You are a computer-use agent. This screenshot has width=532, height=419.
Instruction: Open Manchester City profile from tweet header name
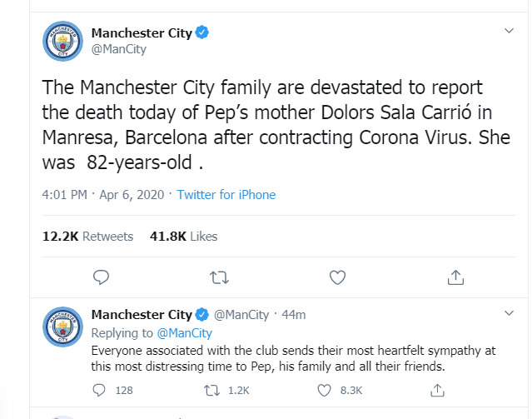pos(142,33)
